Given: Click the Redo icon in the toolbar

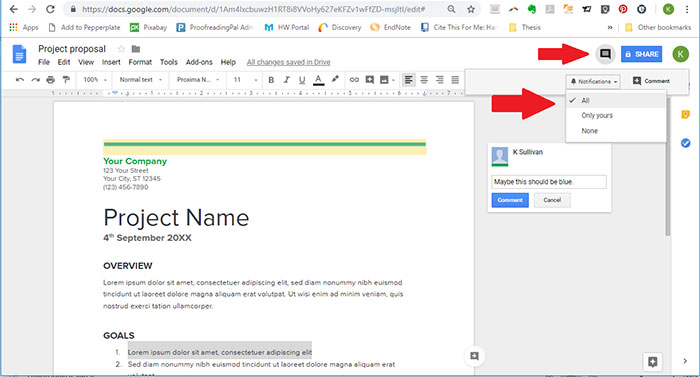Looking at the screenshot, I should (x=35, y=80).
